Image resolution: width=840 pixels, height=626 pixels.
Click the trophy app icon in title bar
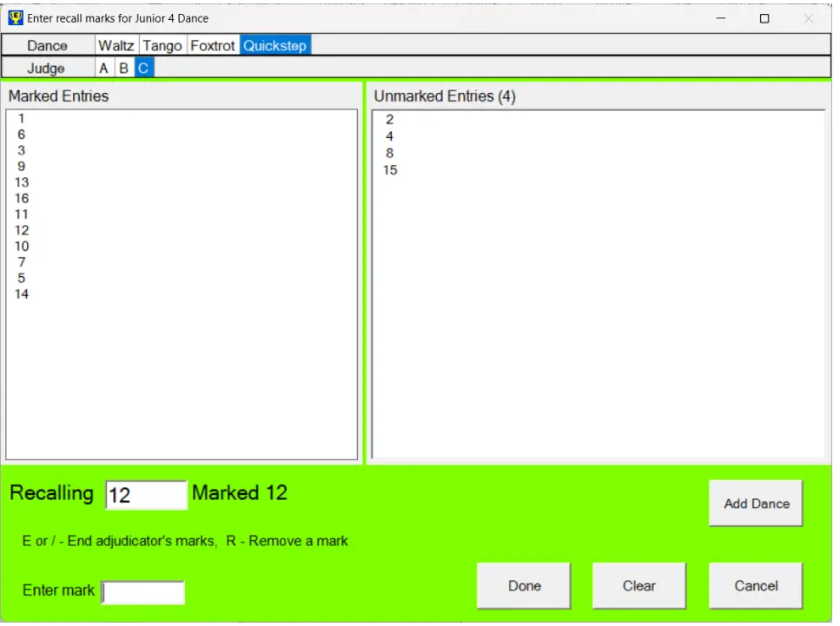(x=16, y=17)
